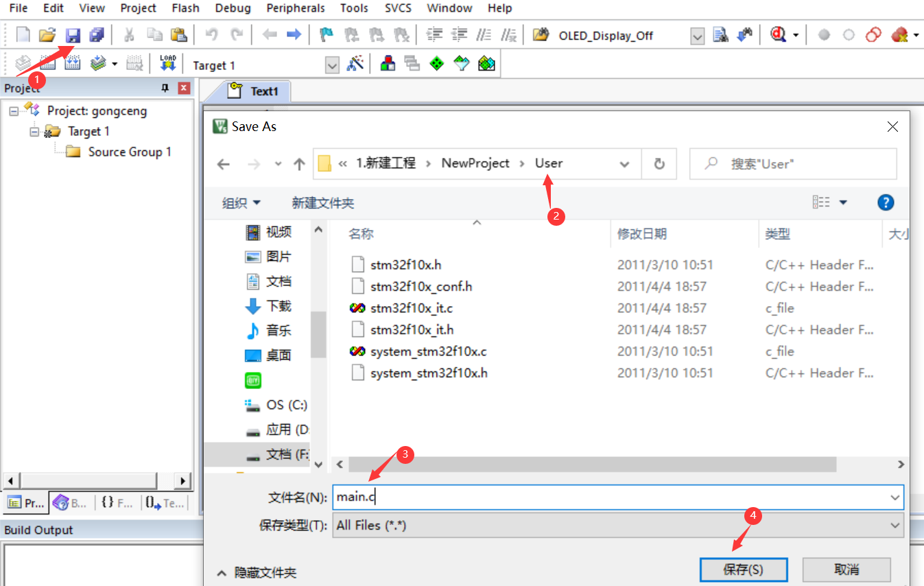
Task: Open the Project menu
Action: [138, 8]
